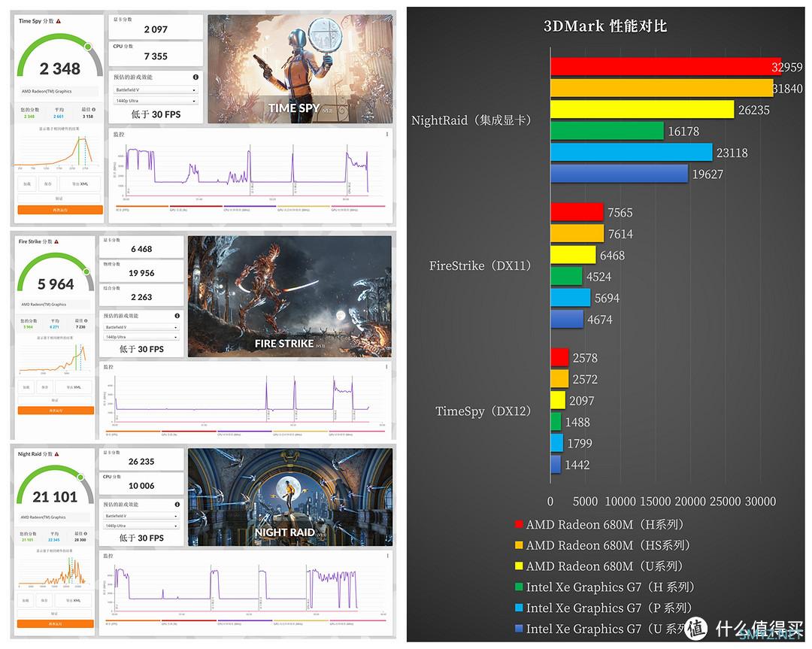The height and width of the screenshot is (649, 812).
Task: Click the Night Raid average score value 22 345
Action: (54, 540)
